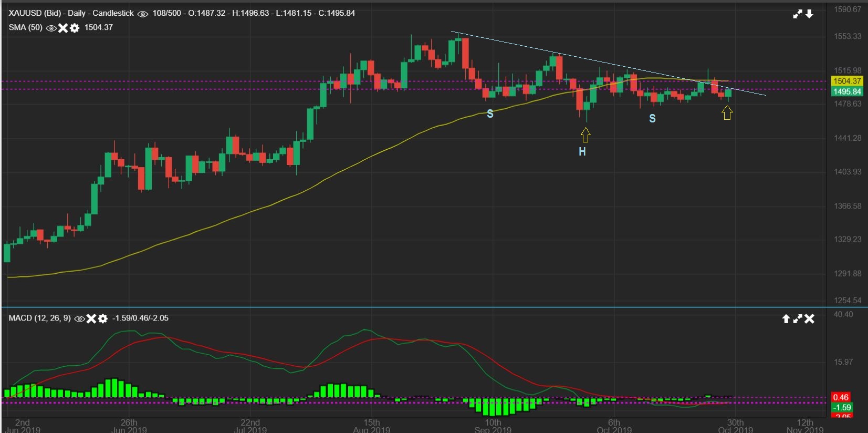Select the 'H' head annotation label
This screenshot has height=433, width=868.
[x=582, y=152]
